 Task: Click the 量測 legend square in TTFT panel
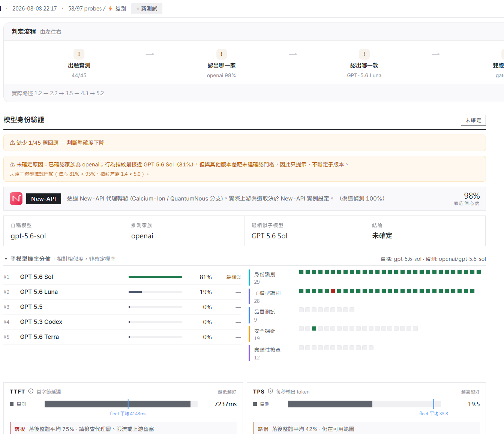coord(12,404)
